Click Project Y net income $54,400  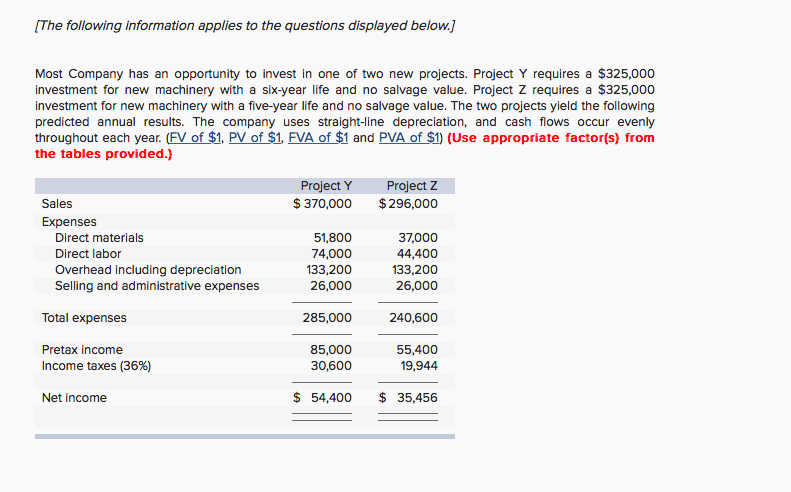(322, 398)
